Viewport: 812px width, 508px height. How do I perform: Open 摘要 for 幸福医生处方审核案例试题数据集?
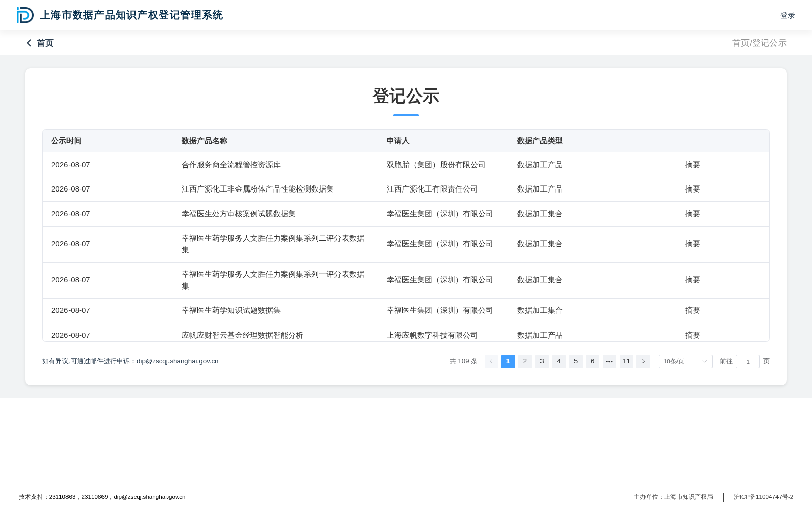coord(692,214)
